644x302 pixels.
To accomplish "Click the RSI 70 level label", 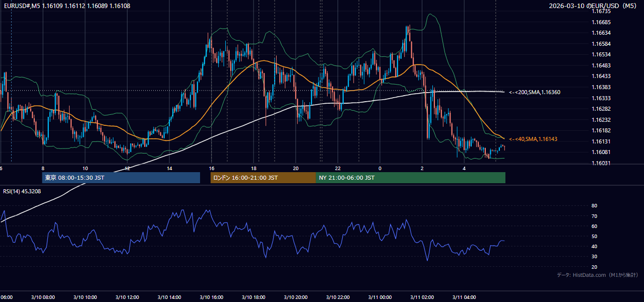I will click(594, 216).
